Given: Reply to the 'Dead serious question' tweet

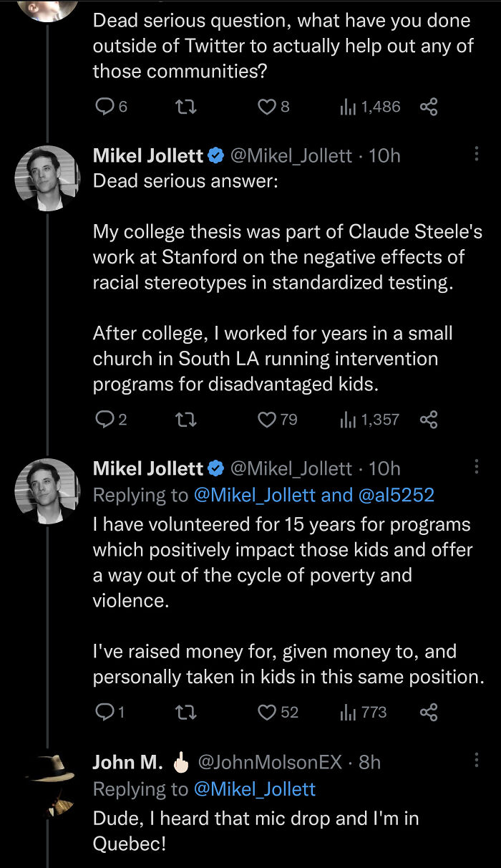Looking at the screenshot, I should pyautogui.click(x=105, y=107).
